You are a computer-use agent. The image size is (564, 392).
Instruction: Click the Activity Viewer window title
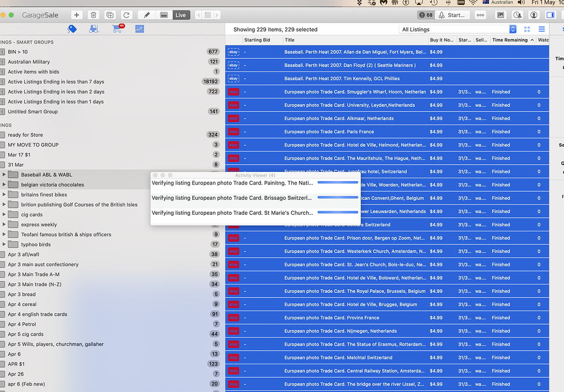(255, 175)
